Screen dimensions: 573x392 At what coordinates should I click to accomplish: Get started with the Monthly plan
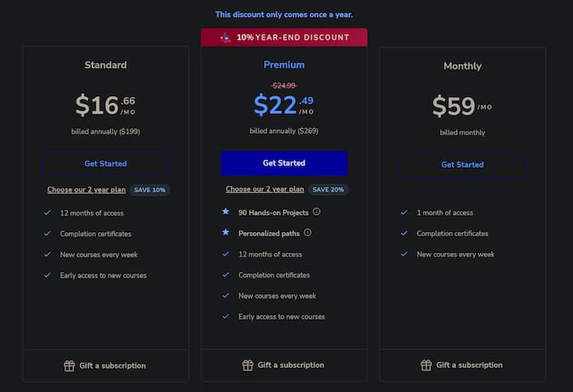(462, 165)
